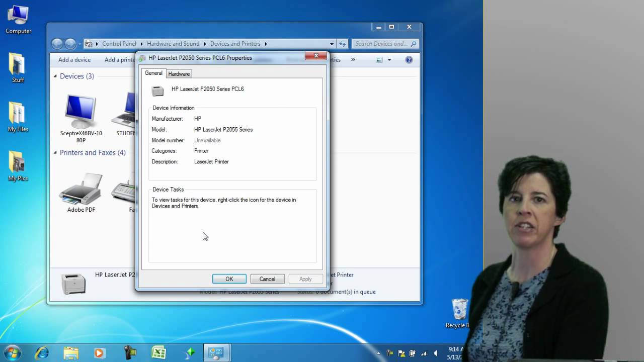This screenshot has width=644, height=362.
Task: Click Control Panel in address bar
Action: point(119,44)
